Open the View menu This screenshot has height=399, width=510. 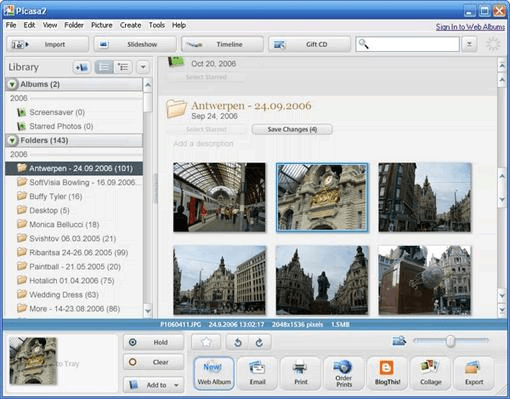[x=50, y=25]
